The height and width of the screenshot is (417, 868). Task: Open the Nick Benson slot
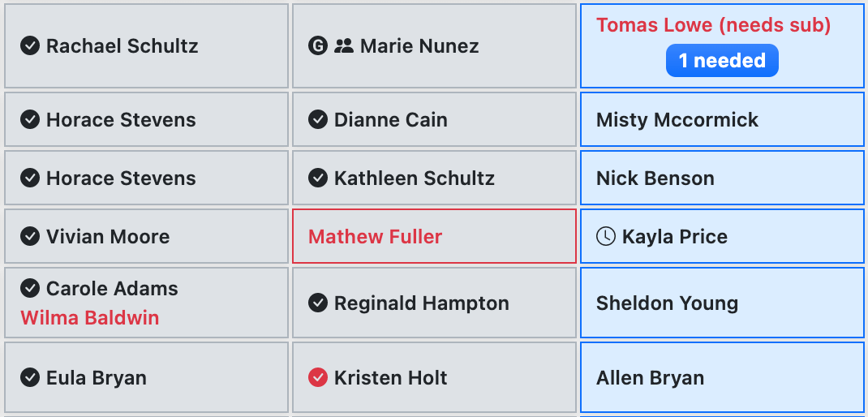(x=722, y=178)
